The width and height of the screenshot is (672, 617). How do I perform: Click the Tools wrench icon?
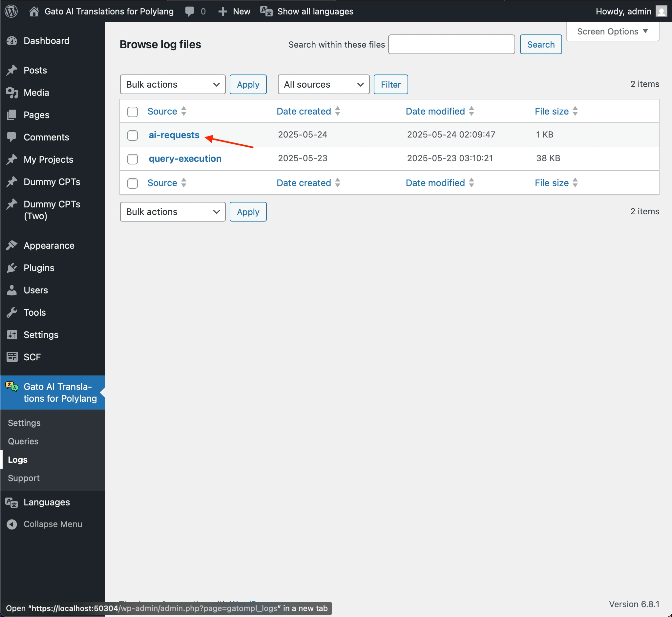tap(12, 312)
